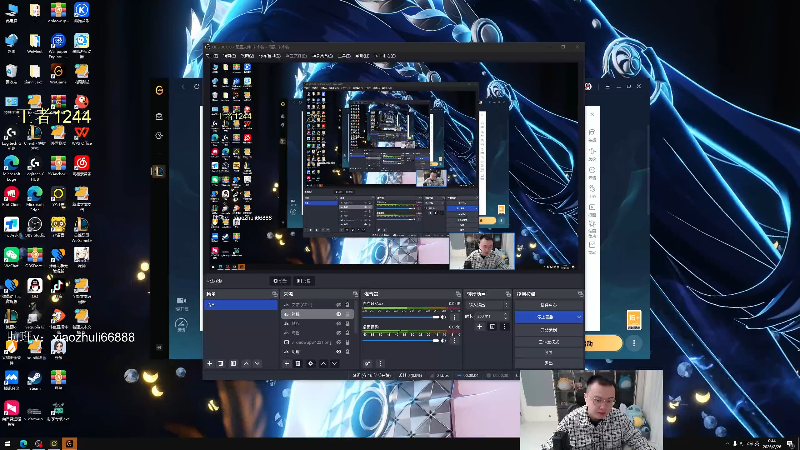The height and width of the screenshot is (450, 800).
Task: Adjust the transition duration stepper arrows
Action: click(x=506, y=316)
